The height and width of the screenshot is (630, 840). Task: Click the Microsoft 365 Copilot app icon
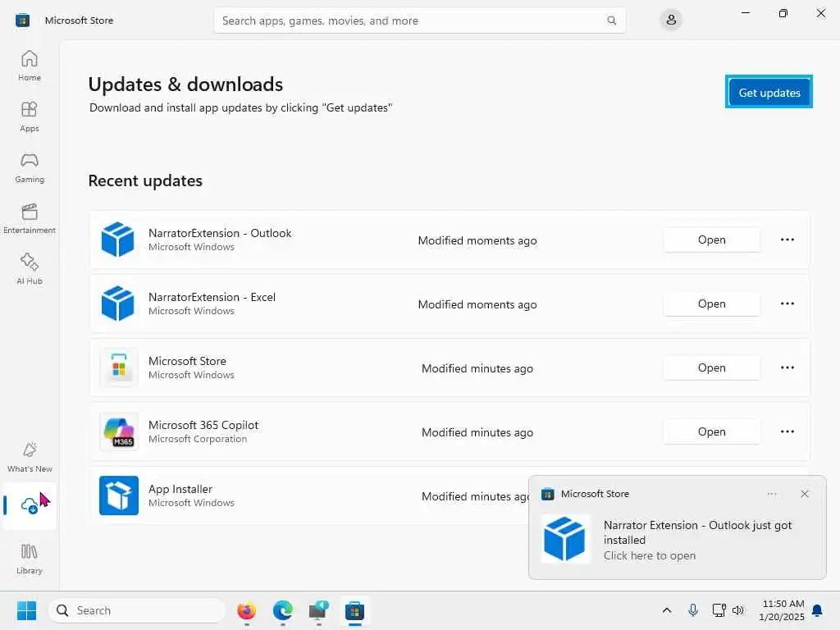click(119, 431)
